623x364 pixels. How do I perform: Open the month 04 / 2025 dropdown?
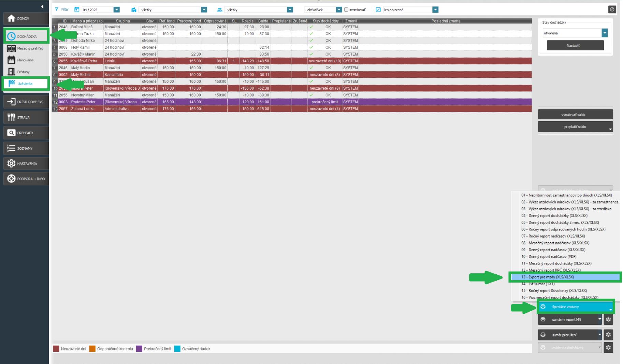116,10
